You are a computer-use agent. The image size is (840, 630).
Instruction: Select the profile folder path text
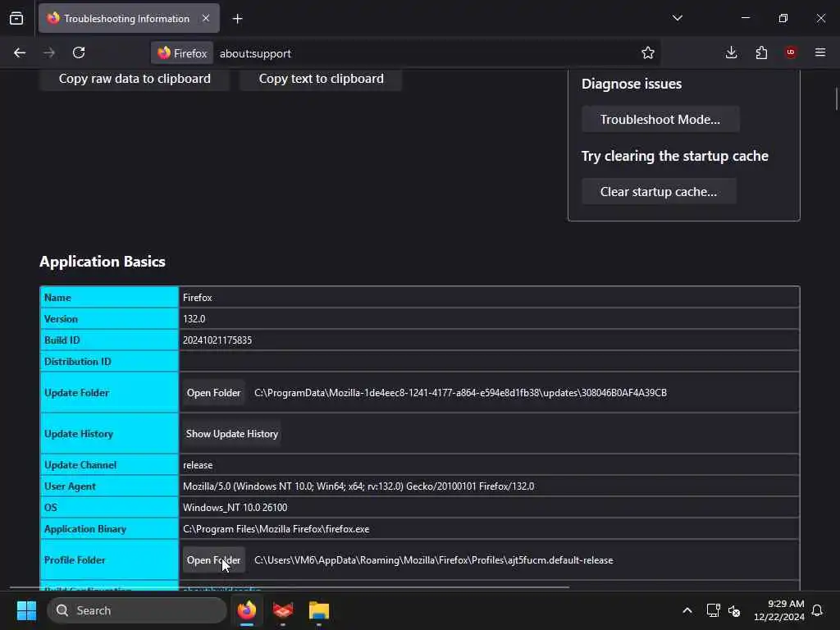(x=433, y=559)
